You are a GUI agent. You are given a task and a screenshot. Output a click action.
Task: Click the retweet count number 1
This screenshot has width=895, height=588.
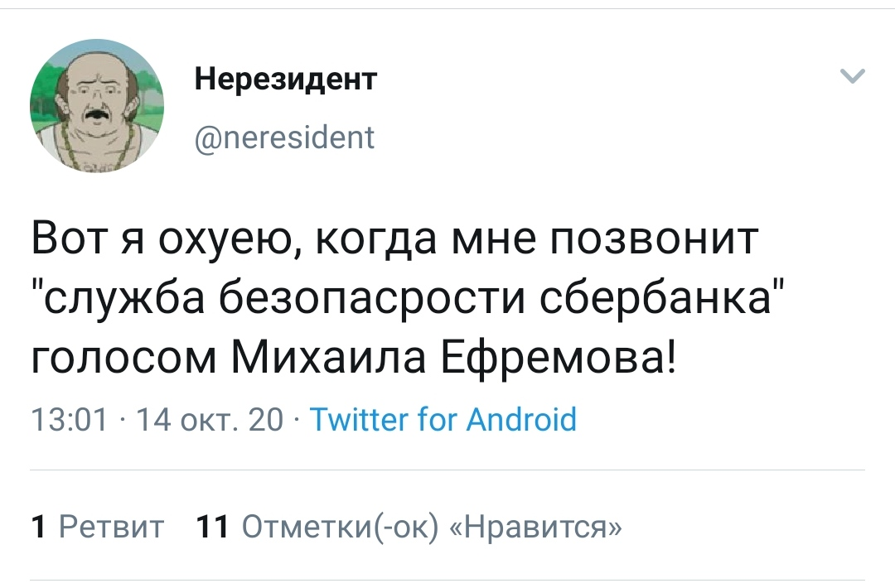tap(39, 525)
